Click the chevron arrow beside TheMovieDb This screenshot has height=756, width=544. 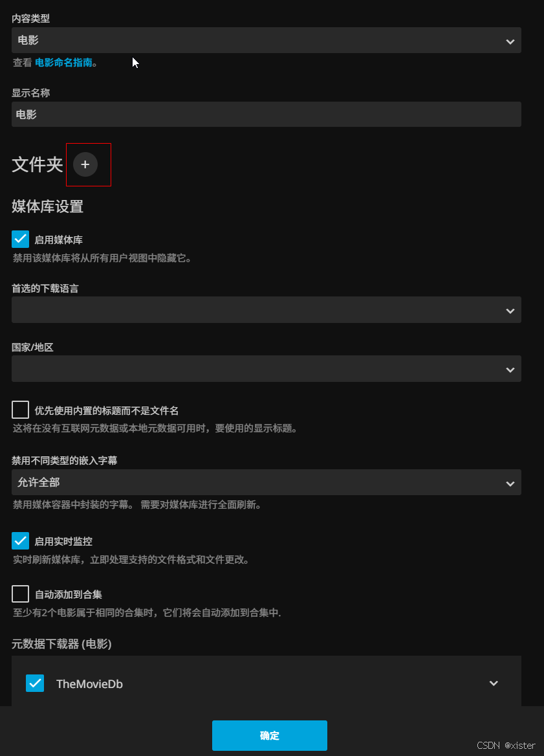click(x=494, y=684)
